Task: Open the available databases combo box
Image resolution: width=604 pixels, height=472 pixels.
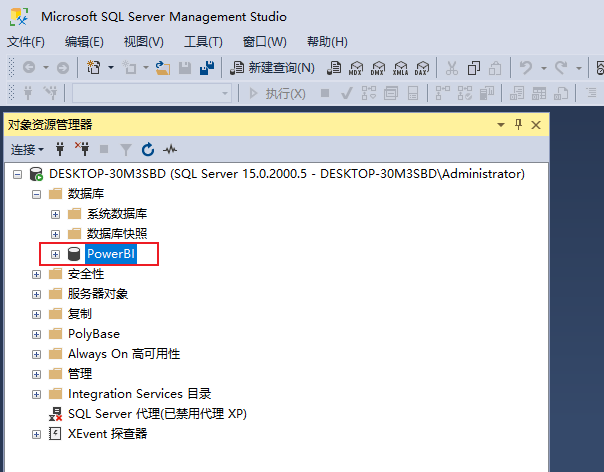Action: pyautogui.click(x=152, y=93)
